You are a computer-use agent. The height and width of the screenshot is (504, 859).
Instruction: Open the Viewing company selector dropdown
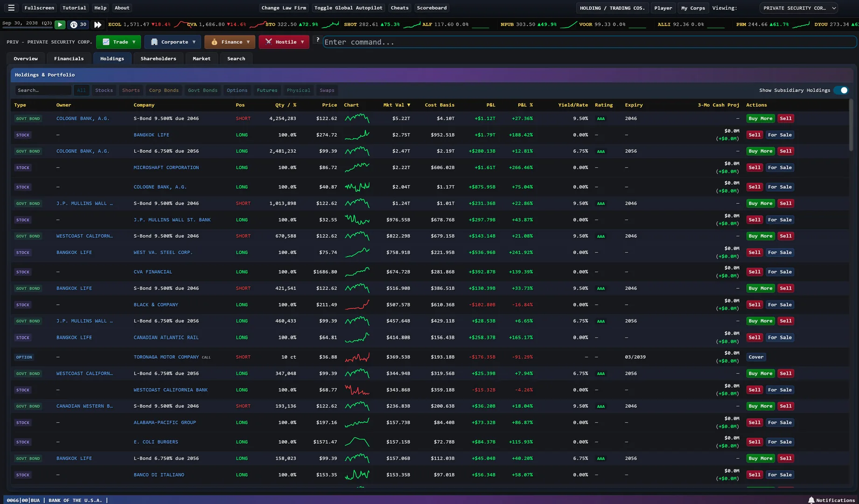point(798,8)
